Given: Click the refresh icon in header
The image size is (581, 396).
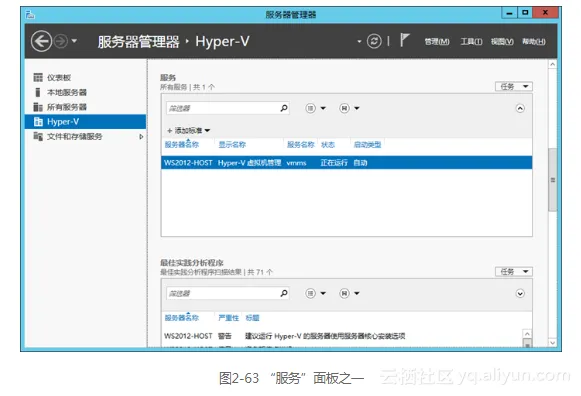Looking at the screenshot, I should tap(374, 41).
